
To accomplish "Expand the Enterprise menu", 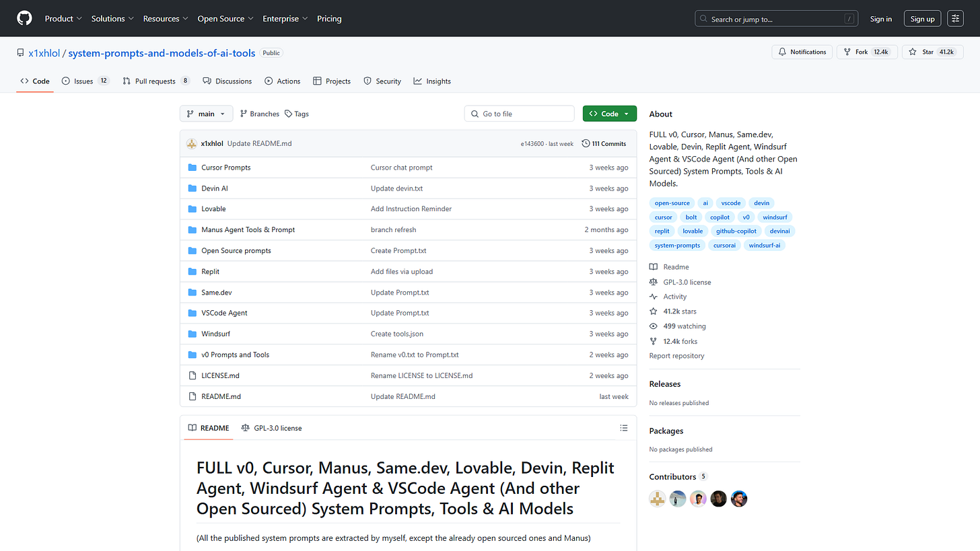I will [285, 19].
